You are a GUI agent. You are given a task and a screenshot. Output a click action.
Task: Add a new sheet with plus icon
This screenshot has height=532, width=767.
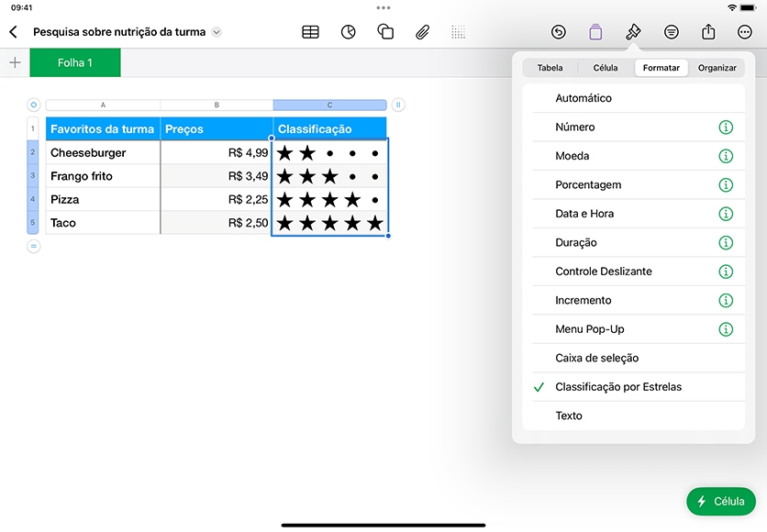pos(16,62)
